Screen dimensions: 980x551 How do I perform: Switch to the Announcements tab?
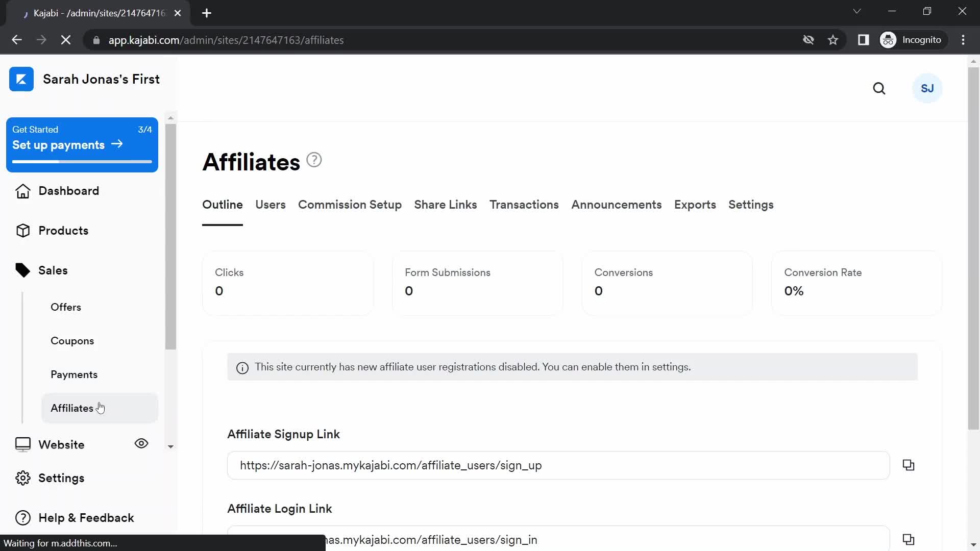(x=617, y=205)
